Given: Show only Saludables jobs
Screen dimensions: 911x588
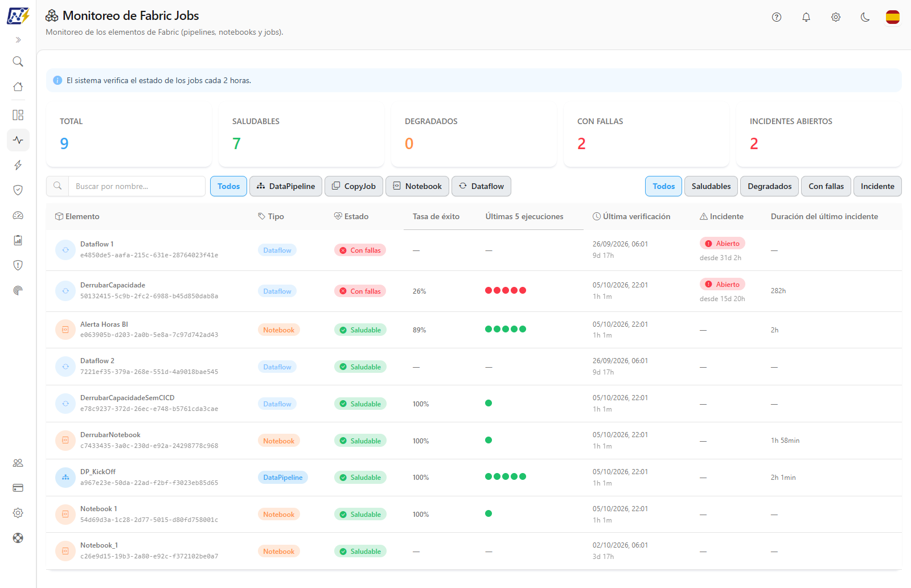Looking at the screenshot, I should pos(711,186).
